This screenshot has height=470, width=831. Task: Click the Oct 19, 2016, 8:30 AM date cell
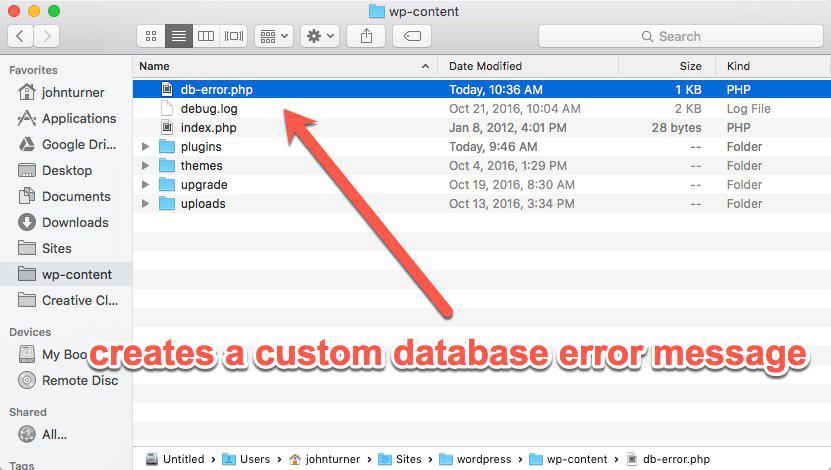click(511, 185)
